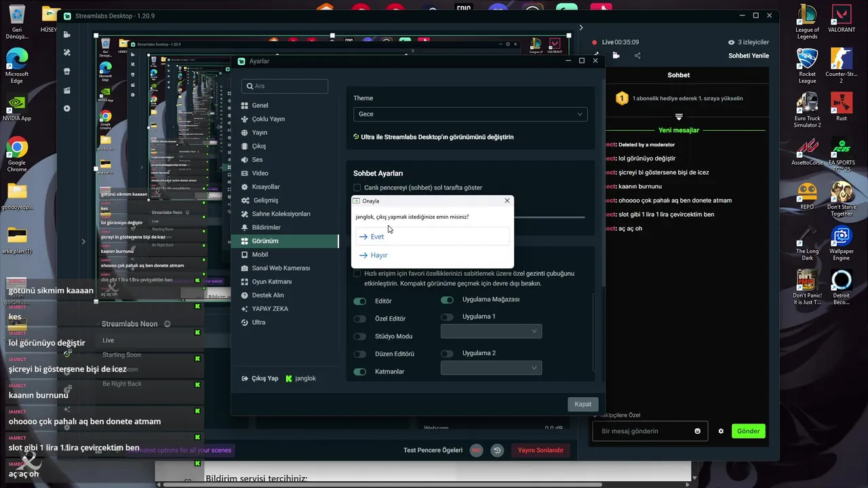Confirm logout with Evet
Viewport: 868px width, 488px height.
point(432,237)
